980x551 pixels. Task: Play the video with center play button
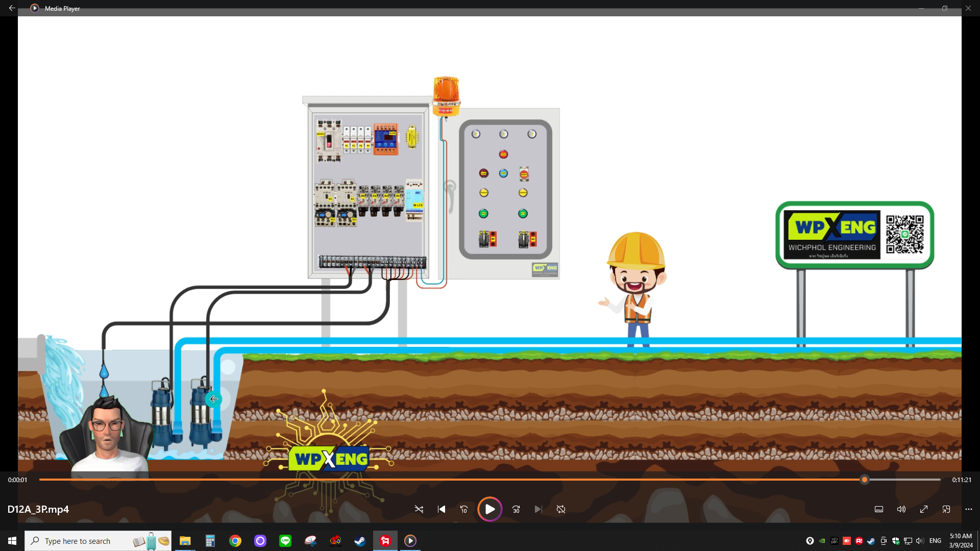pyautogui.click(x=489, y=509)
